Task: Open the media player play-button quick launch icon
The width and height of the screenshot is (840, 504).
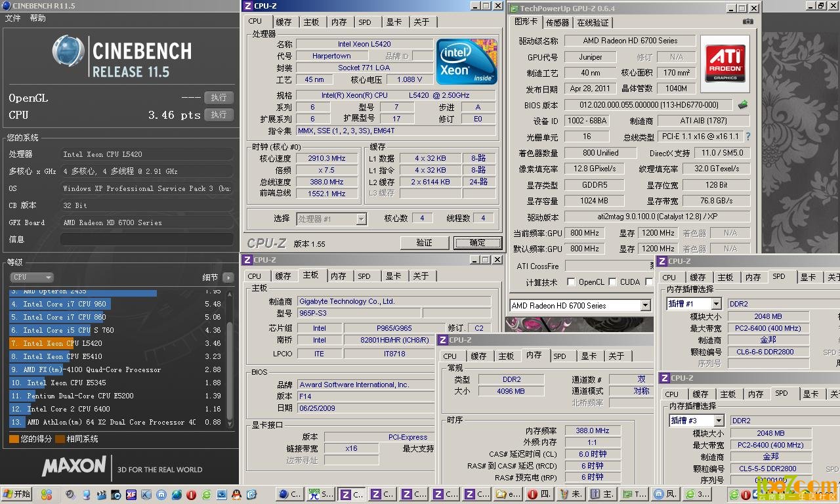Action: [116, 494]
